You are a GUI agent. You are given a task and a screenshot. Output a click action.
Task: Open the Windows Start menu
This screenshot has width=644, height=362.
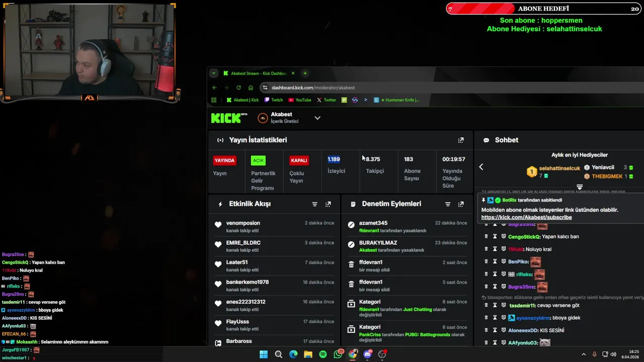point(264,354)
